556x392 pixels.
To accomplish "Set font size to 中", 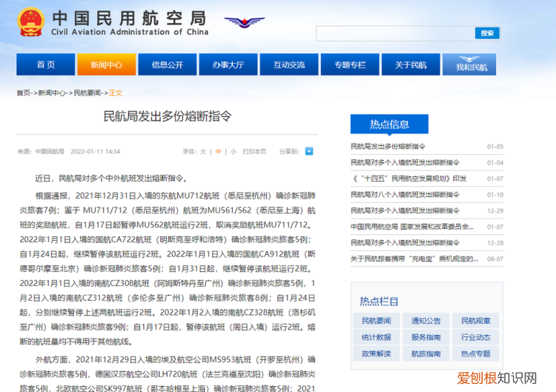I will pyautogui.click(x=218, y=152).
